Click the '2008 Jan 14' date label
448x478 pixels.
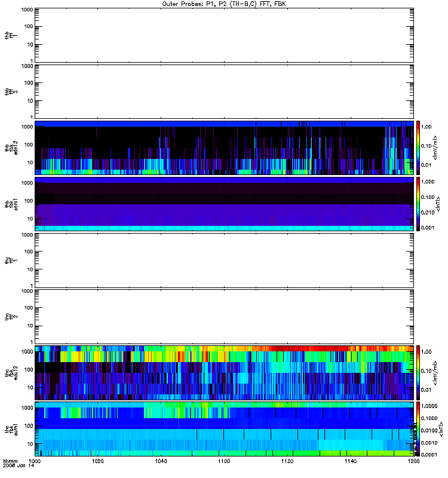(x=19, y=465)
